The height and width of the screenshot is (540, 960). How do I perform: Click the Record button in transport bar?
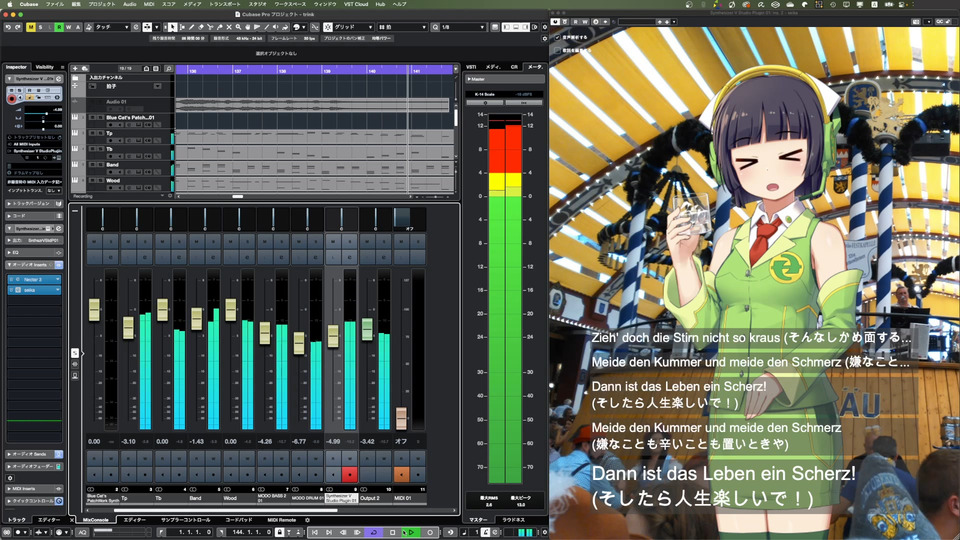point(430,533)
